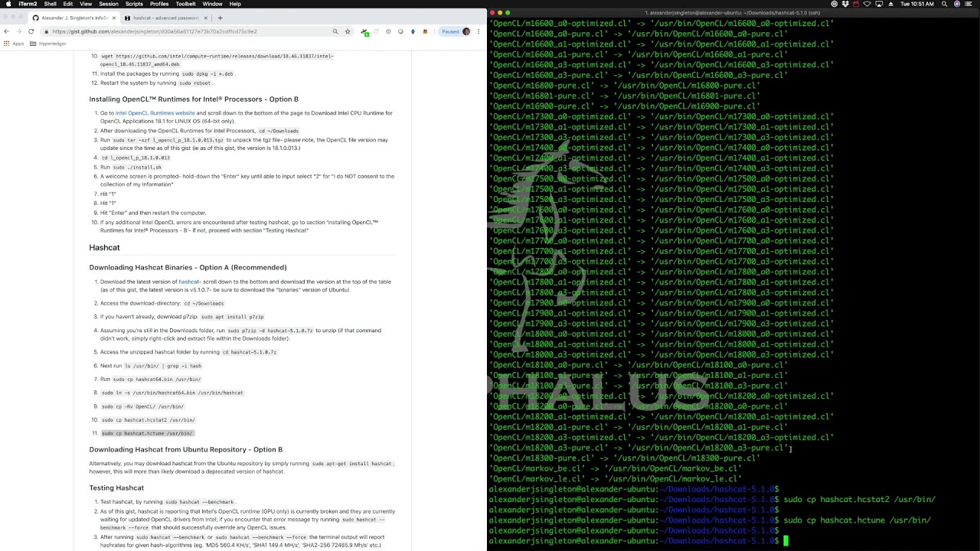980x551 pixels.
Task: Click the Tue 10:51 AM clock
Action: (x=916, y=4)
